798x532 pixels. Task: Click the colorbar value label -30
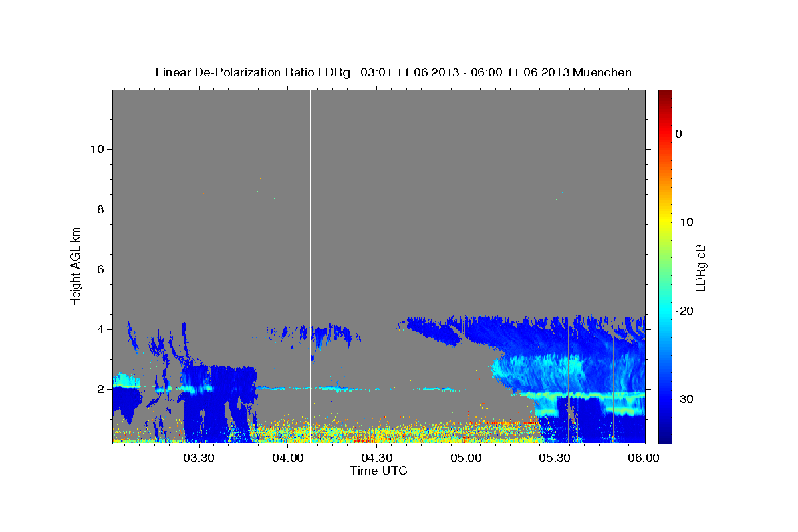tap(685, 399)
